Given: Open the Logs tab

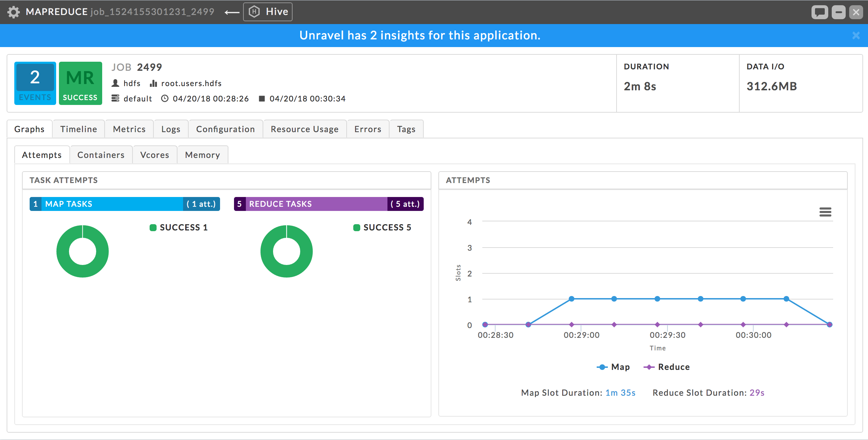Looking at the screenshot, I should (x=171, y=129).
